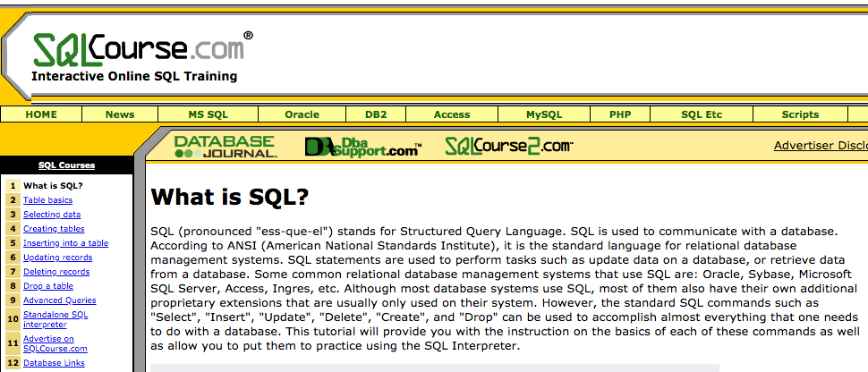Open Inserting into a table lesson
Image resolution: width=868 pixels, height=372 pixels.
65,243
